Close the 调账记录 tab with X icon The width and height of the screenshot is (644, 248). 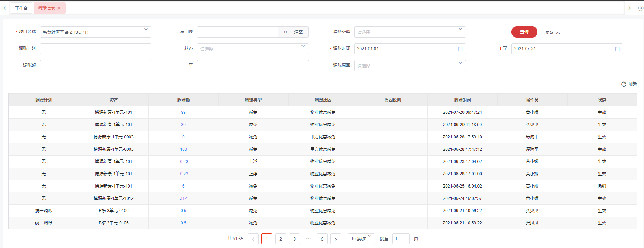(x=59, y=8)
